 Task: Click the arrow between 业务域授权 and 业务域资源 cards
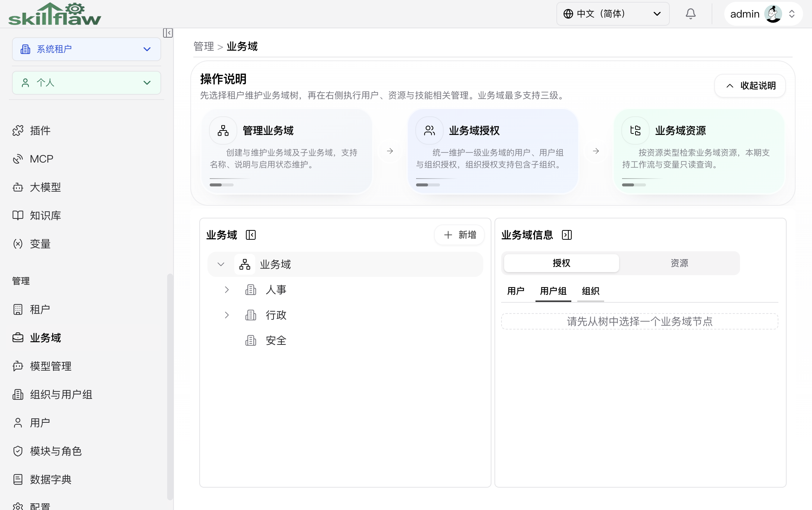pos(596,151)
